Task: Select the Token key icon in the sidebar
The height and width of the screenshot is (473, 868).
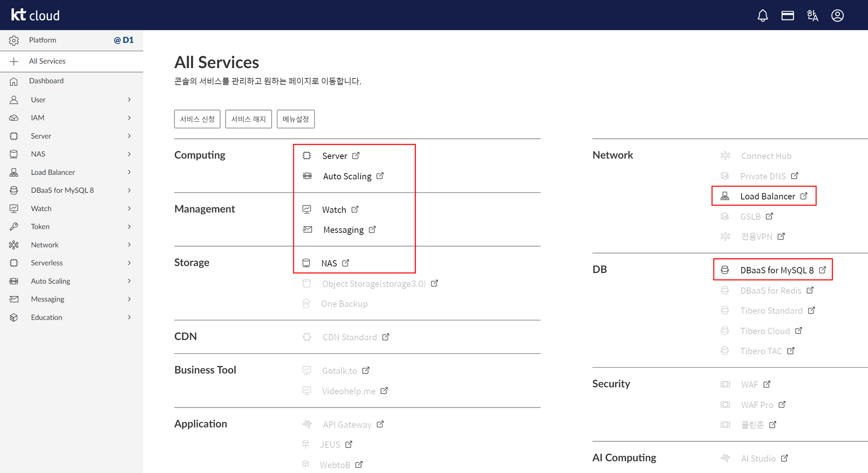Action: (14, 226)
